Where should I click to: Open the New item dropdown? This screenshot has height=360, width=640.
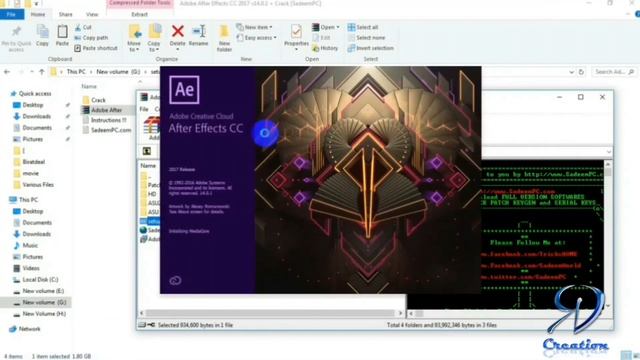tap(254, 27)
